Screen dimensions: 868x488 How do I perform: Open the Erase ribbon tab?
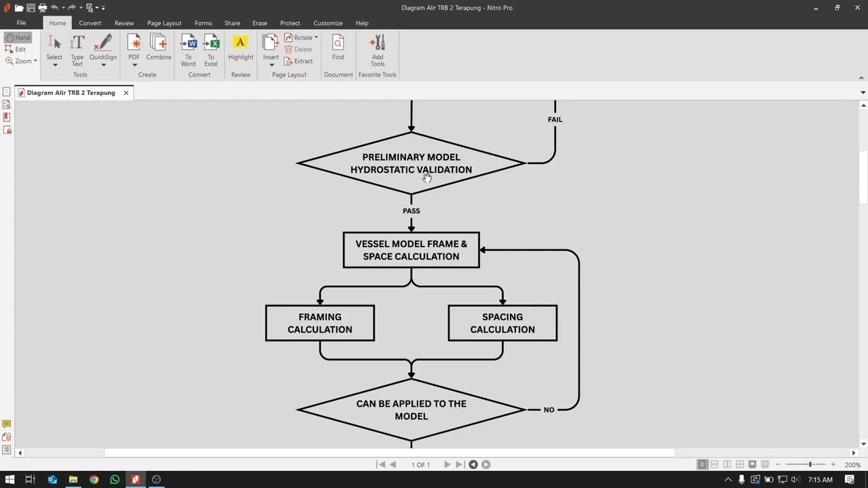click(x=260, y=23)
